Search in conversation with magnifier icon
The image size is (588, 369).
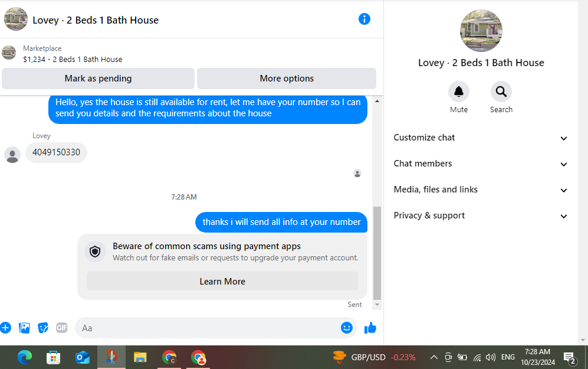tap(501, 92)
